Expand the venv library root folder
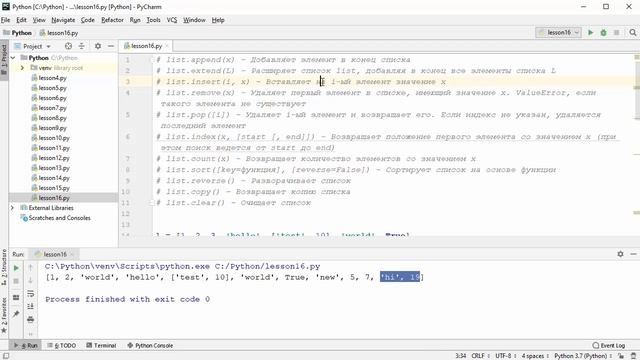The height and width of the screenshot is (360, 640). (x=22, y=68)
